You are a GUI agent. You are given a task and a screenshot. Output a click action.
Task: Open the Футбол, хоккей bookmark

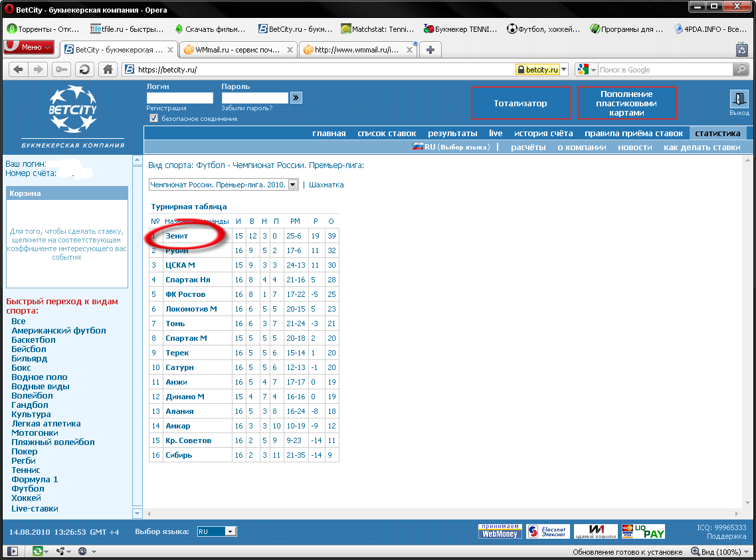543,29
